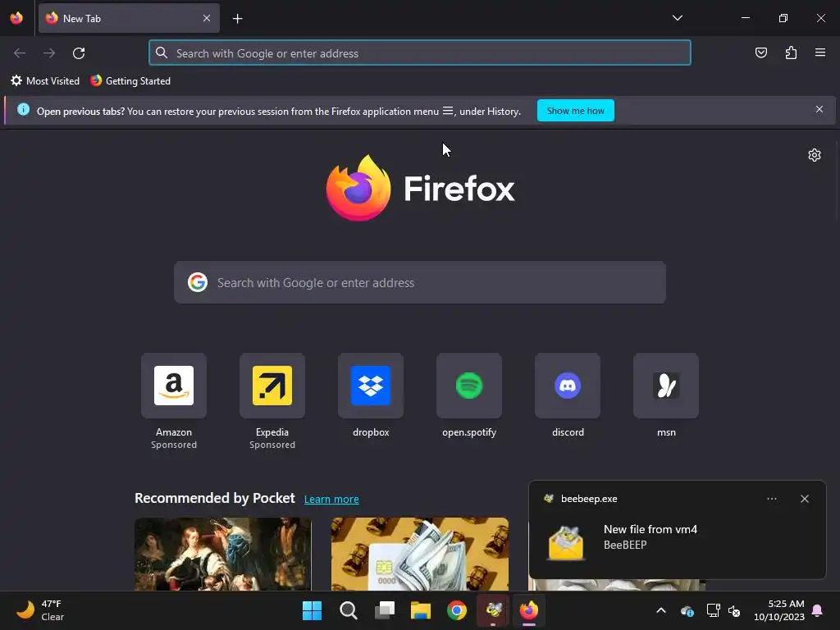Viewport: 840px width, 630px height.
Task: Click the network display tray icon
Action: pyautogui.click(x=713, y=610)
